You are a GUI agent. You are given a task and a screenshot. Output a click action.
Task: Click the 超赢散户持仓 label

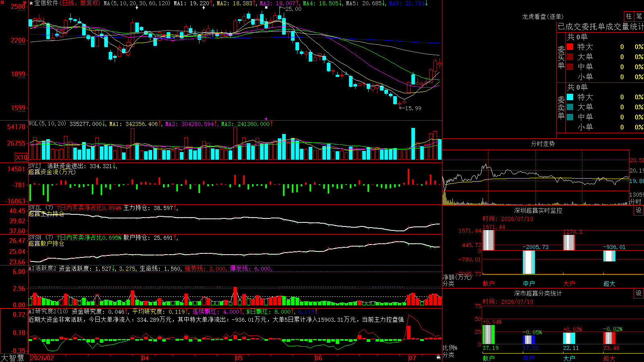(46, 243)
